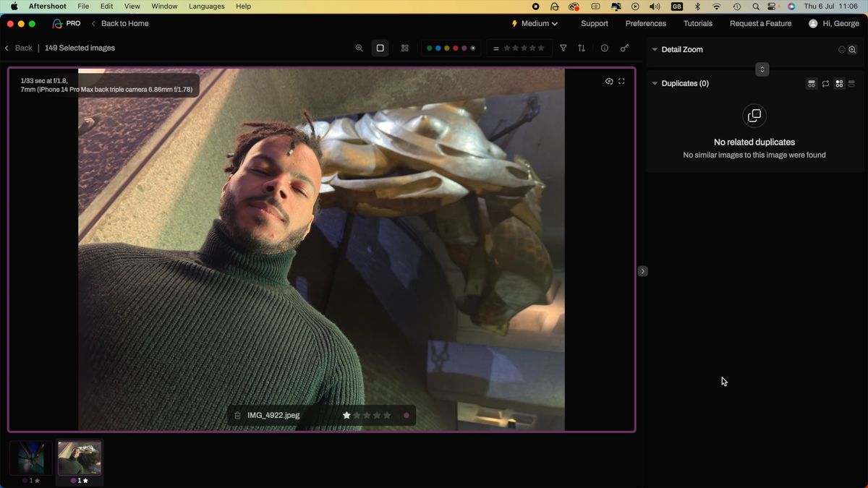Click the magnifier icon in Detail Zoom panel

pos(852,49)
